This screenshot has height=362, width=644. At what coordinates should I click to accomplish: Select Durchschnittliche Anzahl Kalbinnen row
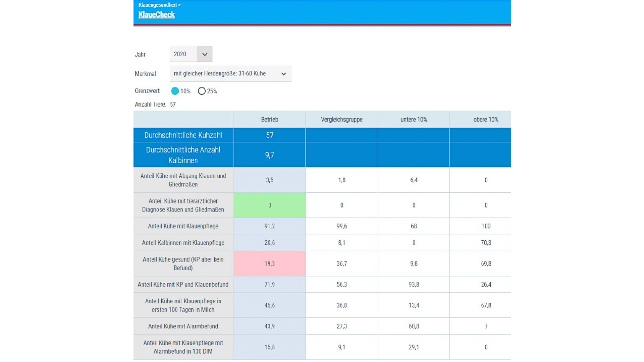click(183, 155)
